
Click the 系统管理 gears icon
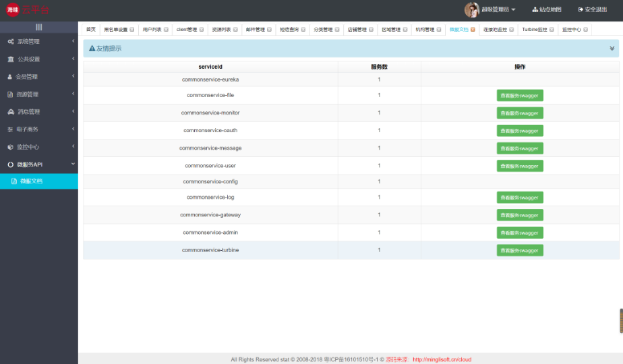pyautogui.click(x=11, y=41)
